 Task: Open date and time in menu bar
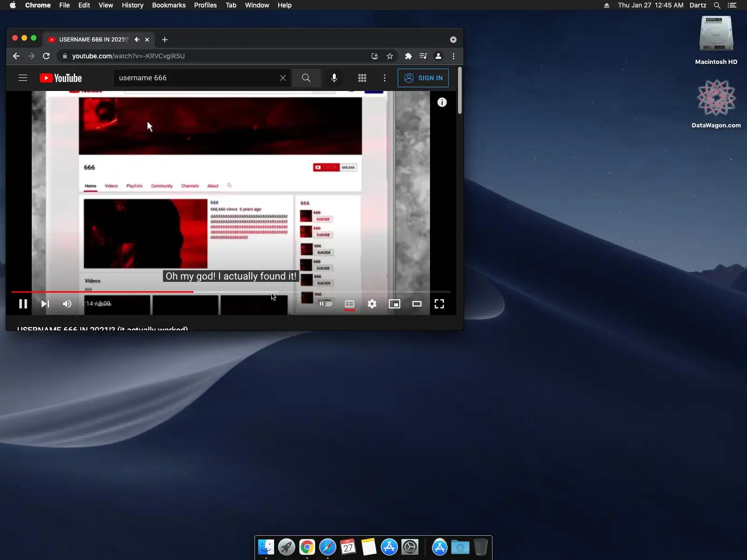point(651,5)
